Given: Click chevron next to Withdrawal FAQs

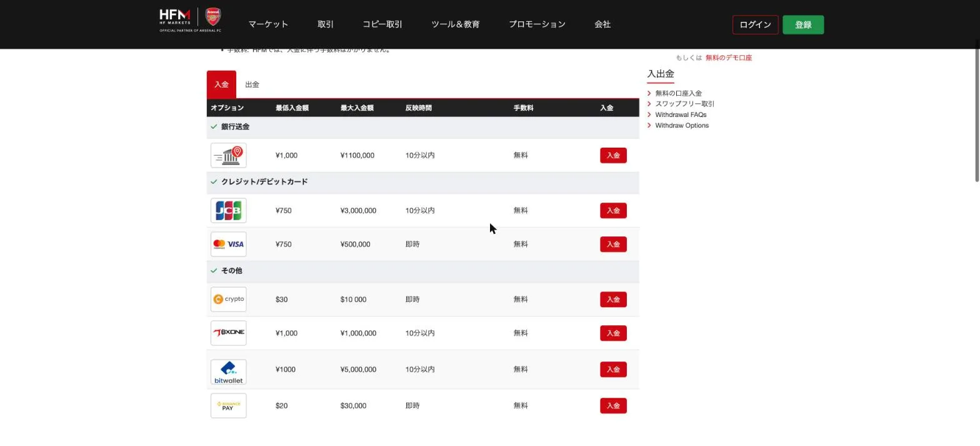Looking at the screenshot, I should (649, 115).
